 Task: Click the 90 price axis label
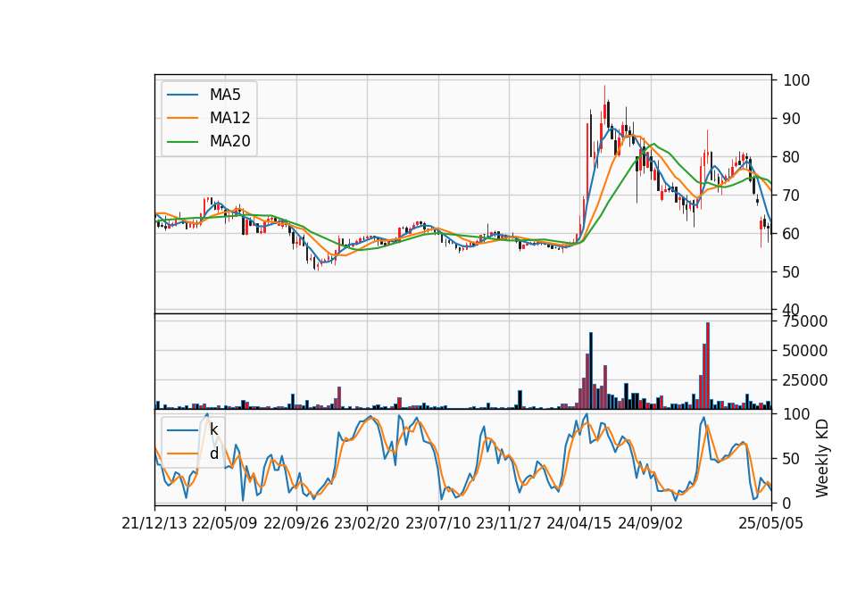[x=790, y=119]
